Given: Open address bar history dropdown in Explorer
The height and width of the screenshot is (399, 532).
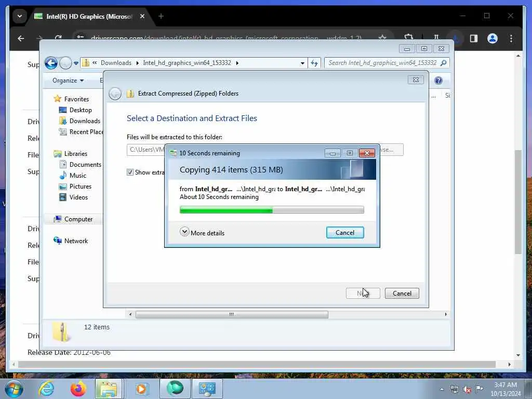Looking at the screenshot, I should (302, 63).
